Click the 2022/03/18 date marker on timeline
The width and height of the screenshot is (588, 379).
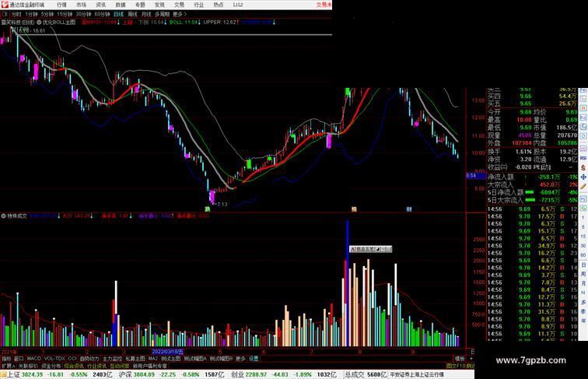[168, 352]
